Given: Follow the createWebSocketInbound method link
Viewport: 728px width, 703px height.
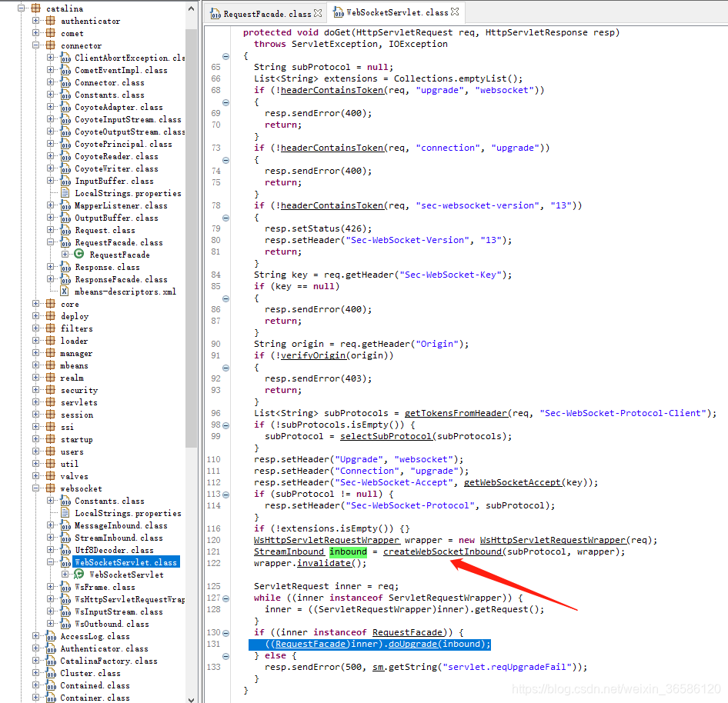Looking at the screenshot, I should coord(442,551).
